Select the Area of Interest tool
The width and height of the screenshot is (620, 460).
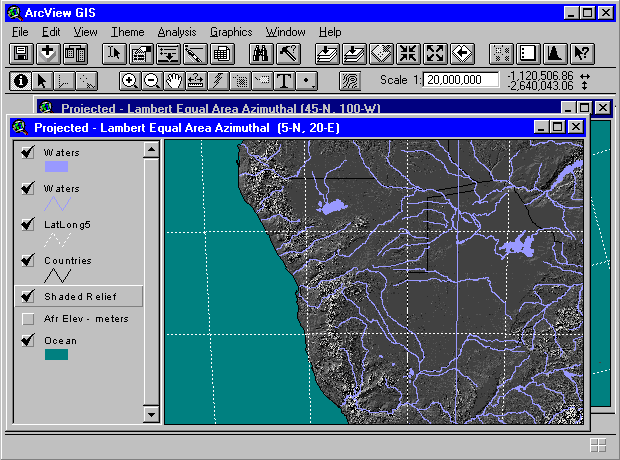pyautogui.click(x=240, y=81)
